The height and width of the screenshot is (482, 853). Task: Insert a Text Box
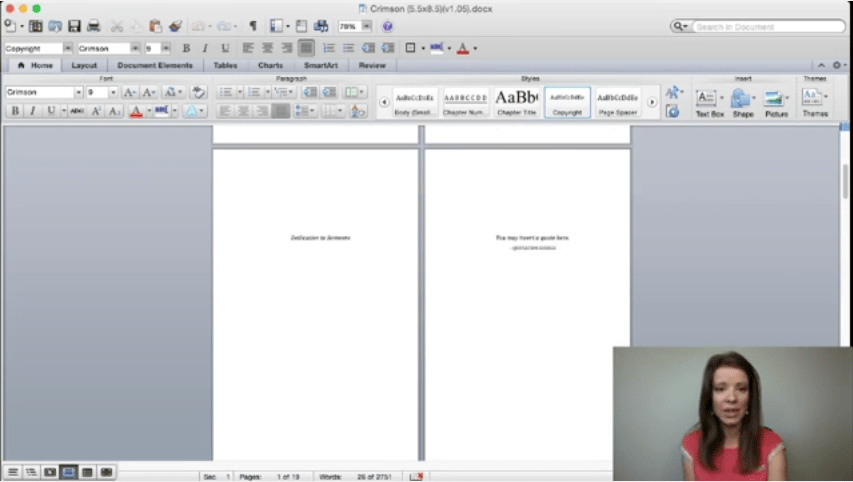[x=708, y=101]
